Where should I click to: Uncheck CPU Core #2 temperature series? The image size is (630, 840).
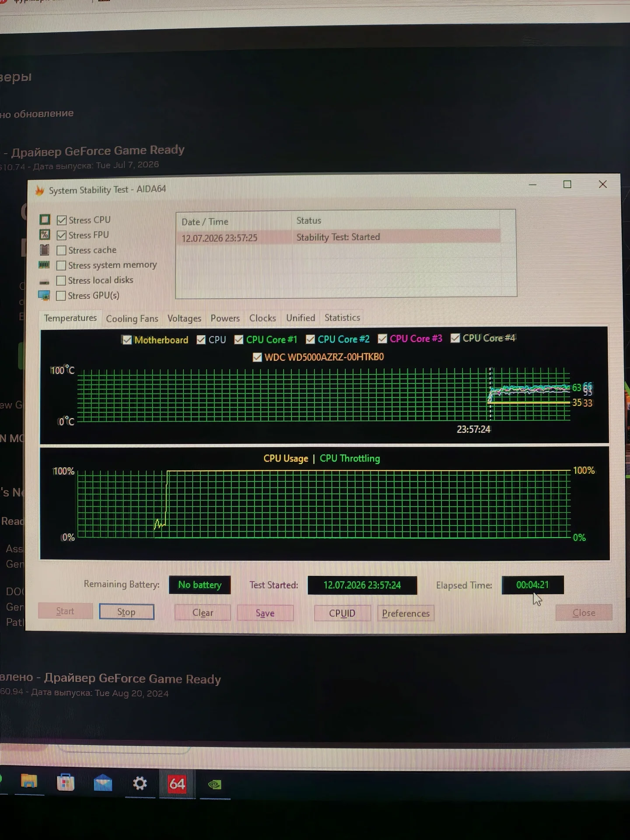(311, 339)
